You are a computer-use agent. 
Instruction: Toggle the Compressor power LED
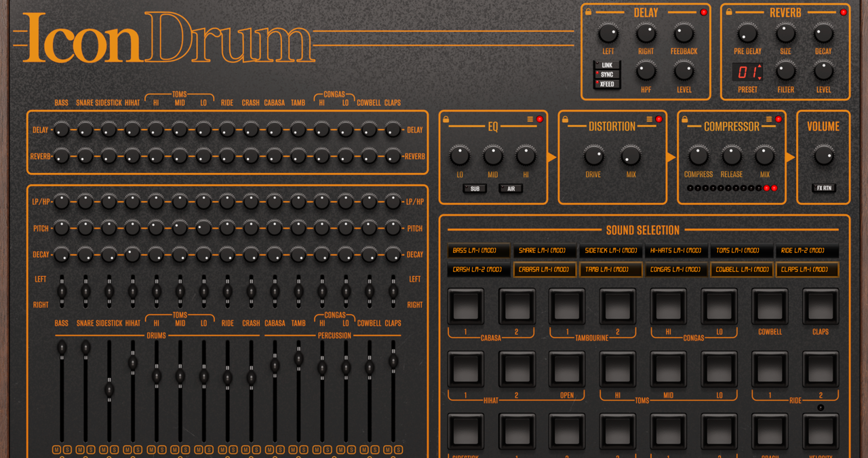coord(778,119)
